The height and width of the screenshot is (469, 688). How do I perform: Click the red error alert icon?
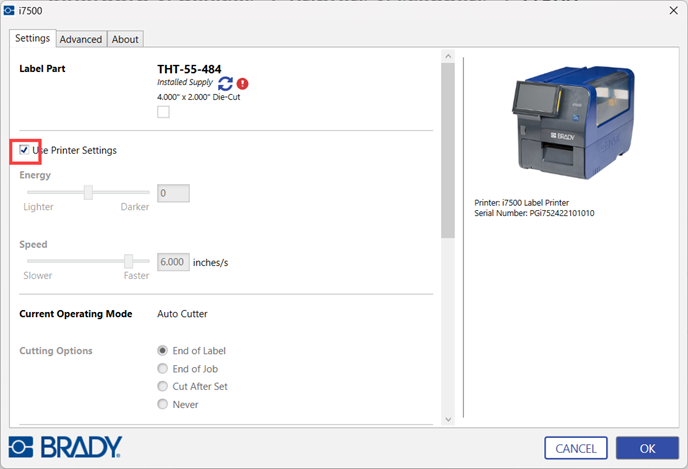point(243,84)
